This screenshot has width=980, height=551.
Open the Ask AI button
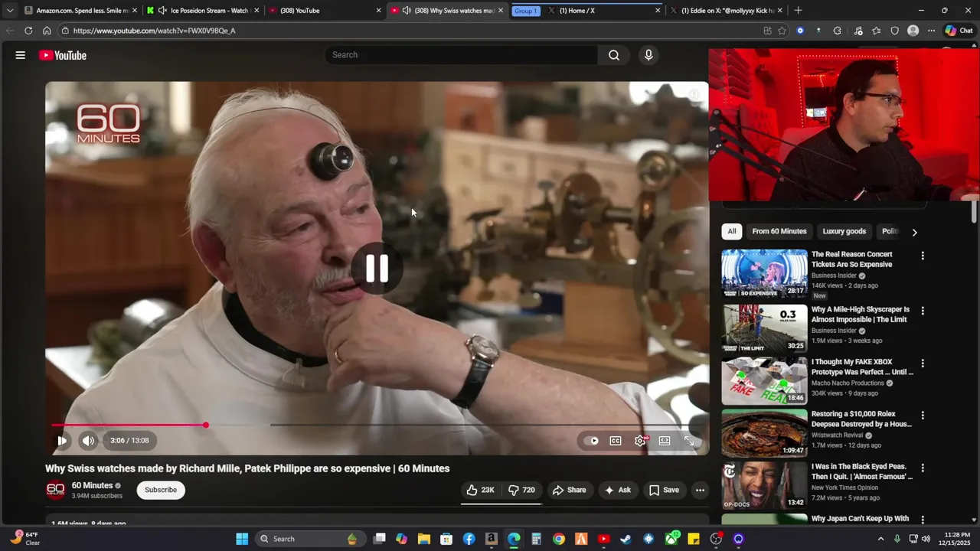point(618,490)
